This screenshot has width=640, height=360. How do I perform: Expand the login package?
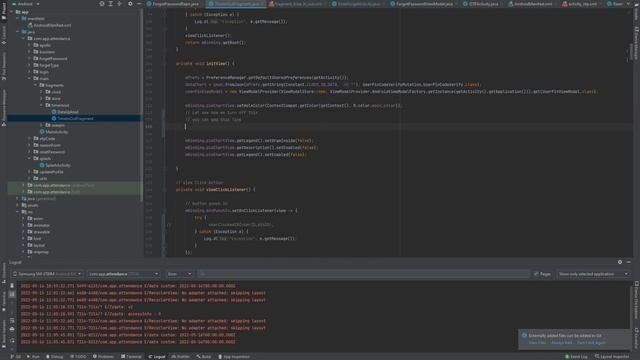pos(29,72)
